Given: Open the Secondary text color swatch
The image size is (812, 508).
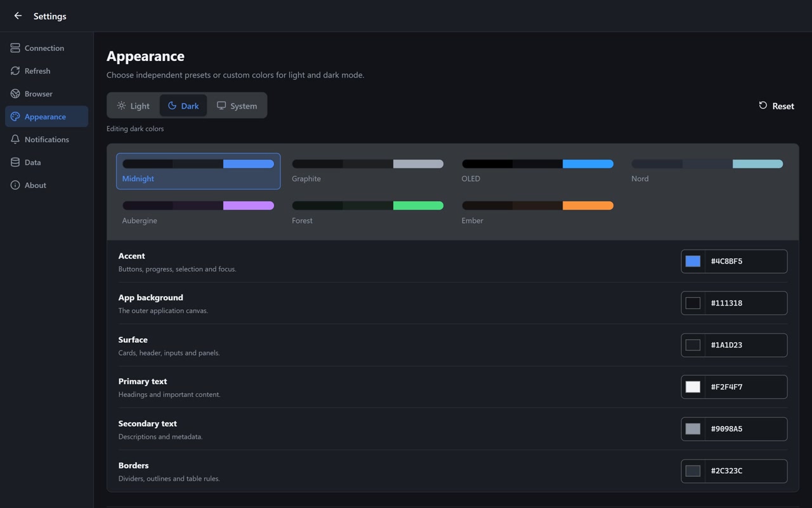Looking at the screenshot, I should click(x=693, y=429).
